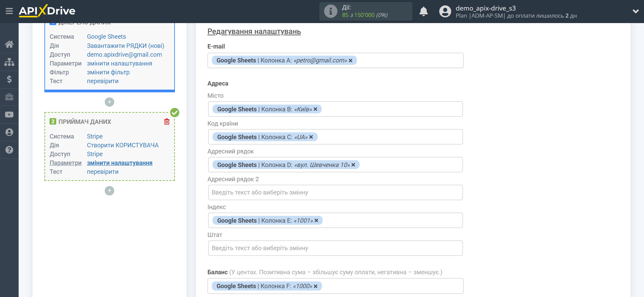Focus the Місто input field

[336, 109]
